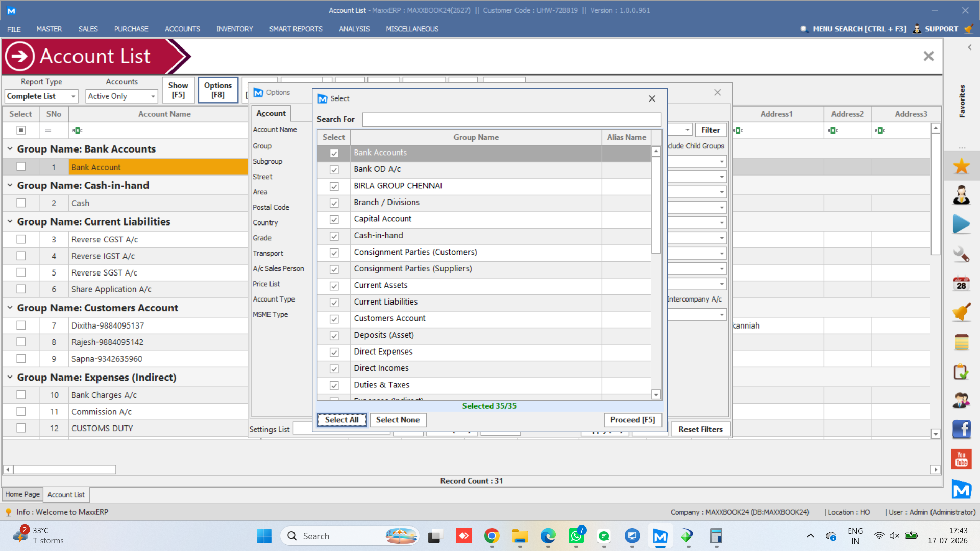This screenshot has width=980, height=551.
Task: Click the broom cleanup icon in the sidebar
Action: coord(961,313)
